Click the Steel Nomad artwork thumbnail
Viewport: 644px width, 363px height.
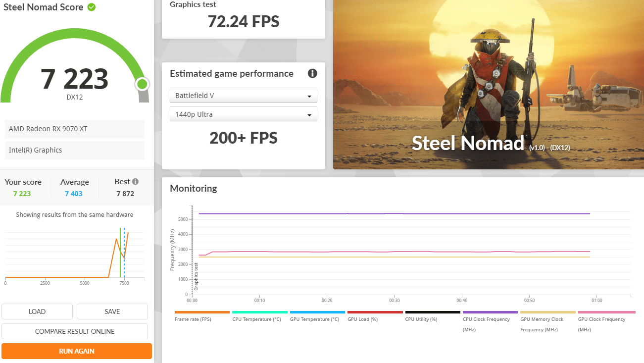click(488, 84)
